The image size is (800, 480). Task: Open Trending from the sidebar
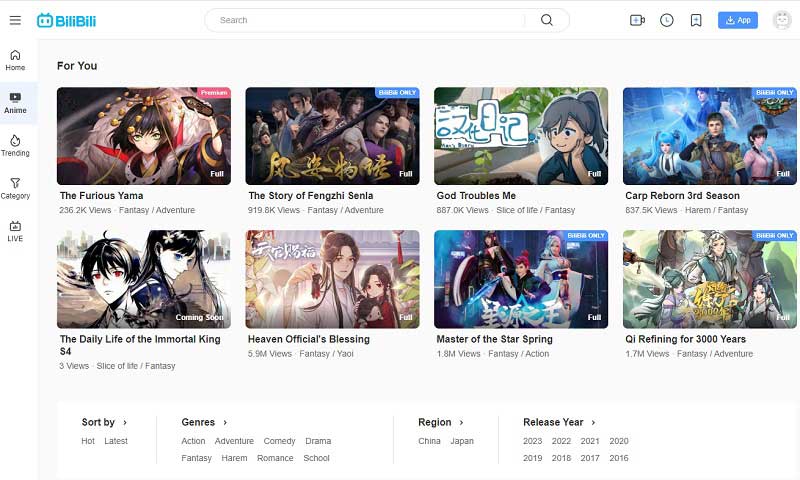15,146
